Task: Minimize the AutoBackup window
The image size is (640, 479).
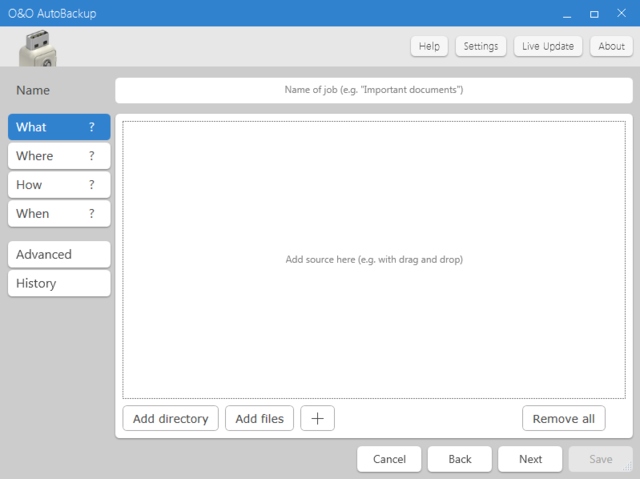Action: [567, 13]
